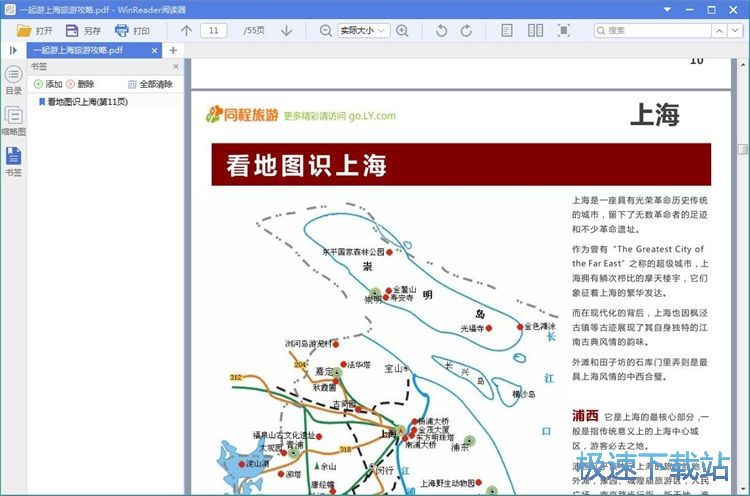Image resolution: width=750 pixels, height=496 pixels.
Task: Switch to two-page view mode
Action: click(x=536, y=30)
